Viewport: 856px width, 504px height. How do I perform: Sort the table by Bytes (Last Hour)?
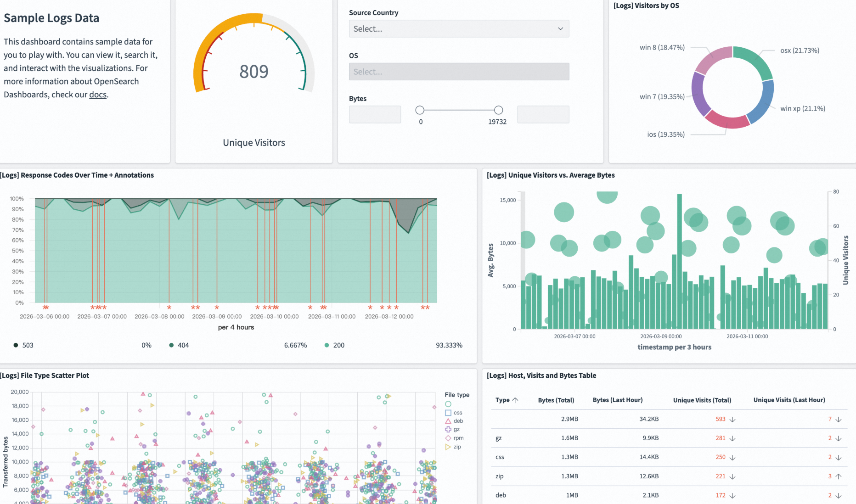tap(618, 400)
